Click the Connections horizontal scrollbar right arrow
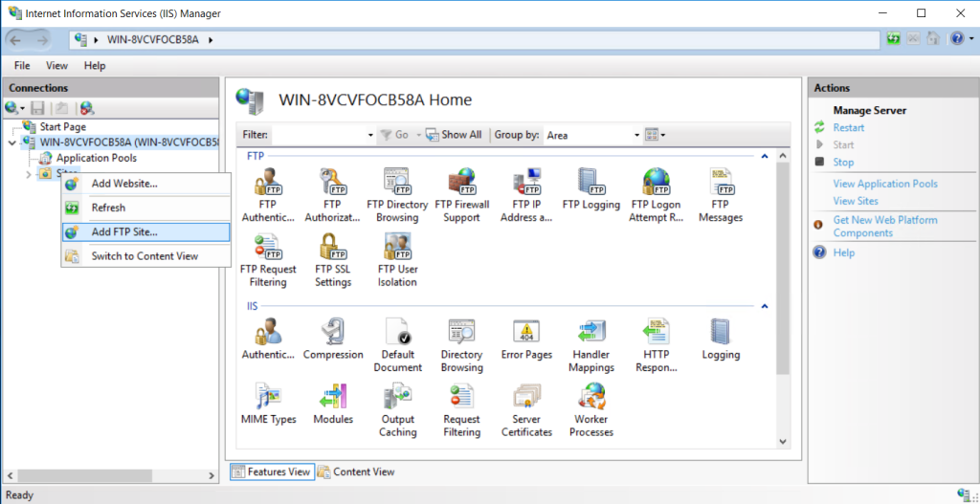Image resolution: width=980 pixels, height=504 pixels. 212,475
